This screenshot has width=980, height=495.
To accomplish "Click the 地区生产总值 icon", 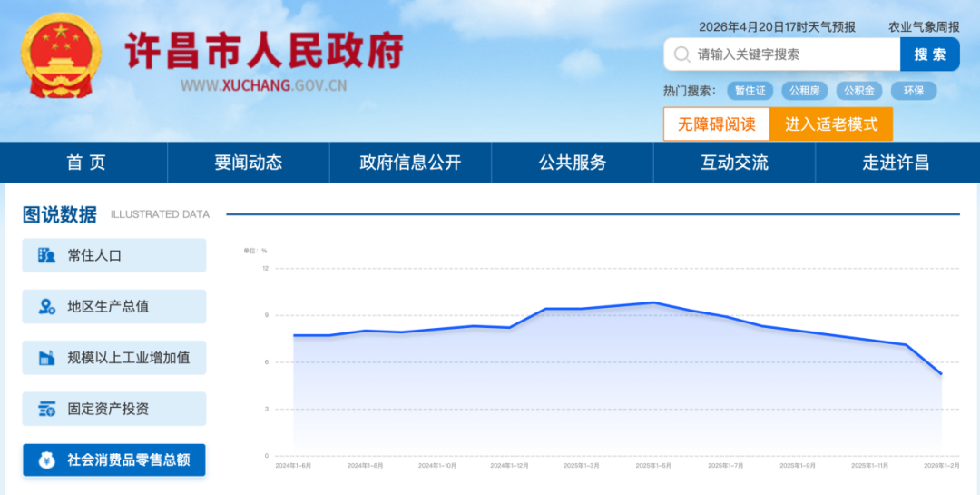I will tap(46, 307).
